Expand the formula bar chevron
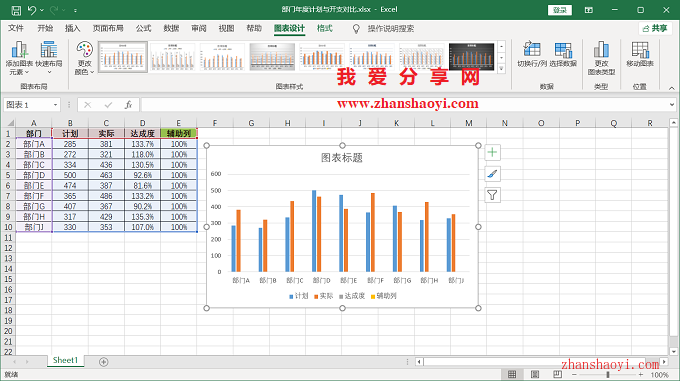The height and width of the screenshot is (381, 680). click(x=672, y=104)
